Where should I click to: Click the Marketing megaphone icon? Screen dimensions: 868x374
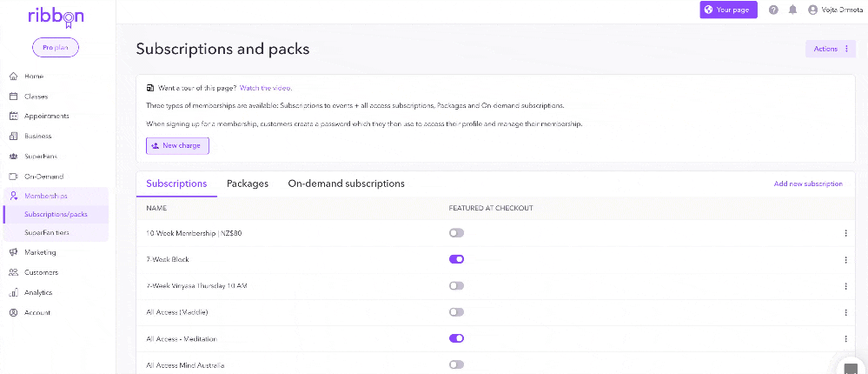[x=14, y=252]
